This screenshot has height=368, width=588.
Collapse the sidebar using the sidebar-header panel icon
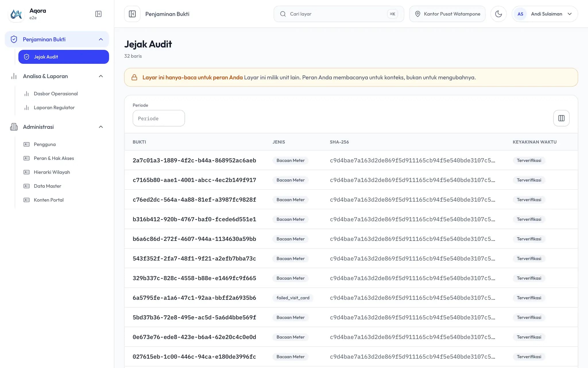[x=98, y=14]
